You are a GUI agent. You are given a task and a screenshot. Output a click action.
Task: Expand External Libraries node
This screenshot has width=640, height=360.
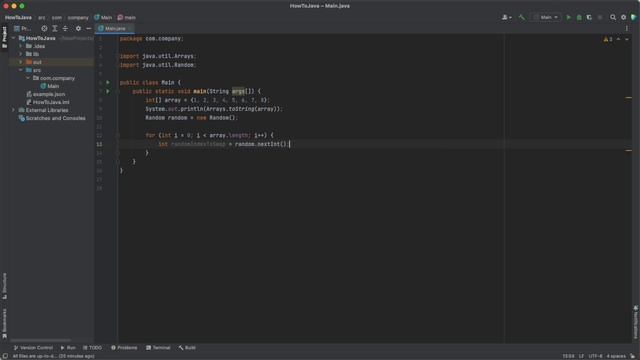click(x=13, y=110)
